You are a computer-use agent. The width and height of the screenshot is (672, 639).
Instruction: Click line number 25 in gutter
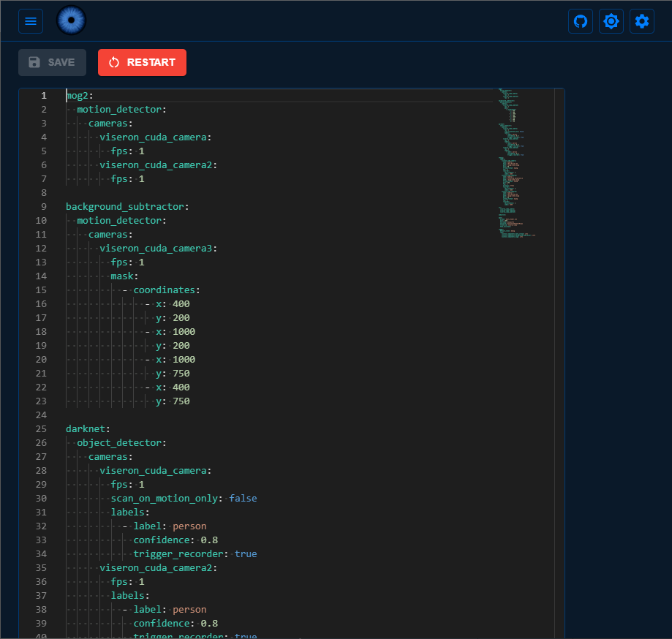click(x=41, y=429)
